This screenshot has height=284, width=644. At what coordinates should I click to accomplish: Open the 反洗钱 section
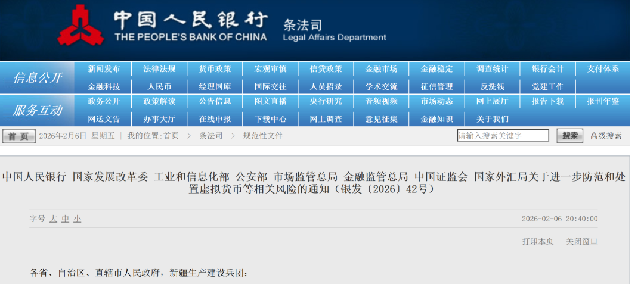coord(493,87)
